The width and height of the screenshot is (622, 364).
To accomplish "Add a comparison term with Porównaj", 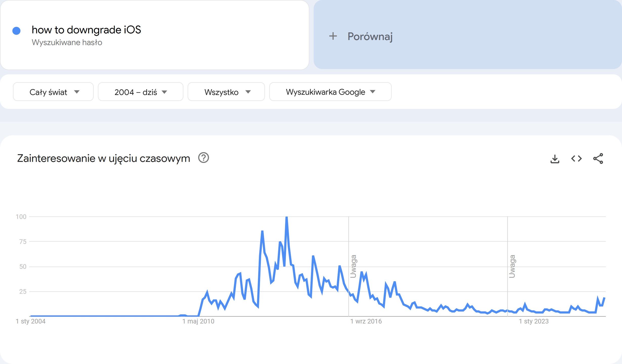I will (x=467, y=35).
